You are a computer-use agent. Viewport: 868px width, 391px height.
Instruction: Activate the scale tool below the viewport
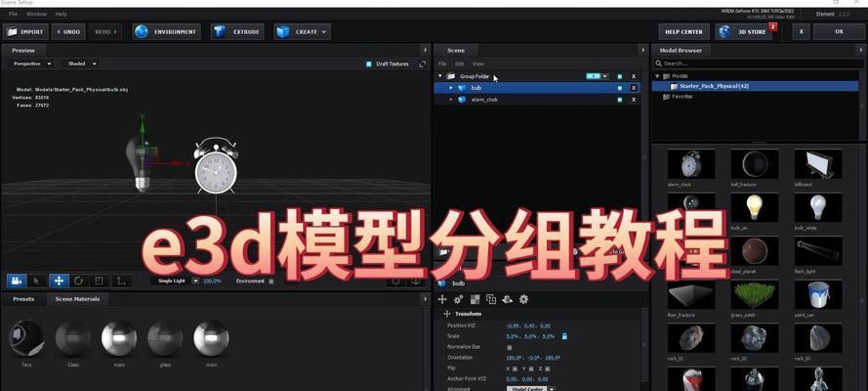99,281
